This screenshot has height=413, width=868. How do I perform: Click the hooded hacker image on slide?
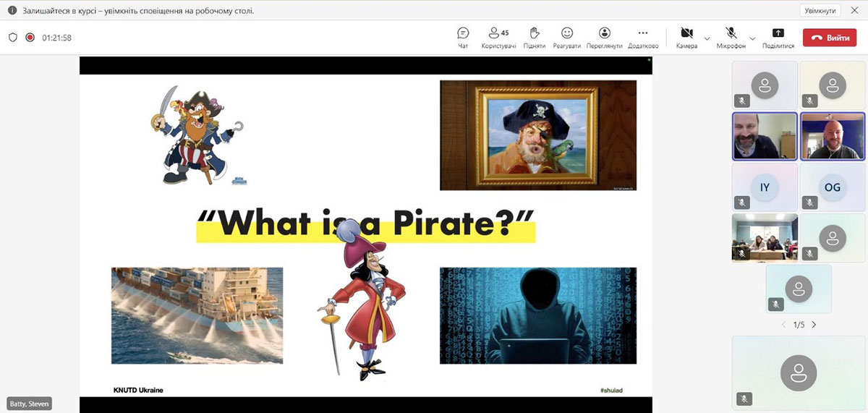(538, 315)
